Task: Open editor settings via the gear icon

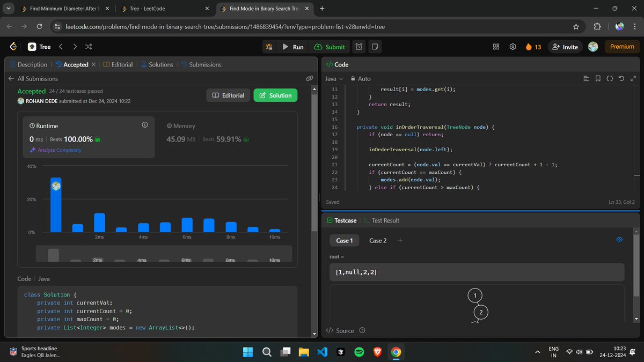Action: pyautogui.click(x=512, y=47)
